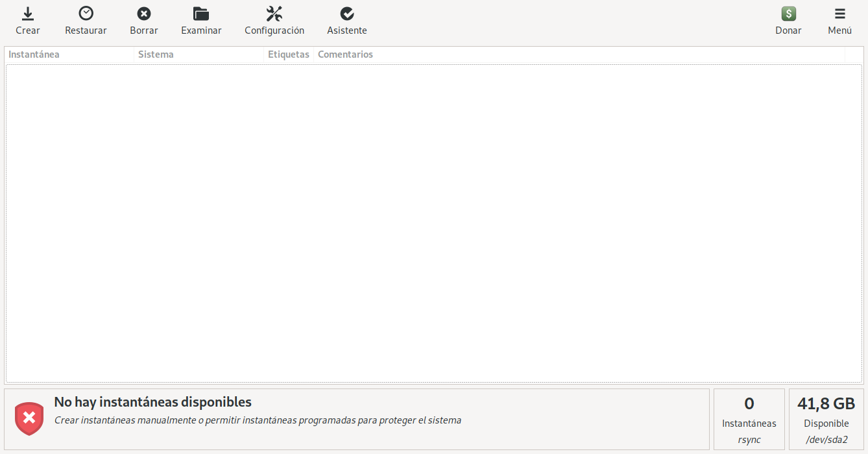Screen dimensions: 868x454
Task: Click the Comentarios column header
Action: click(345, 54)
